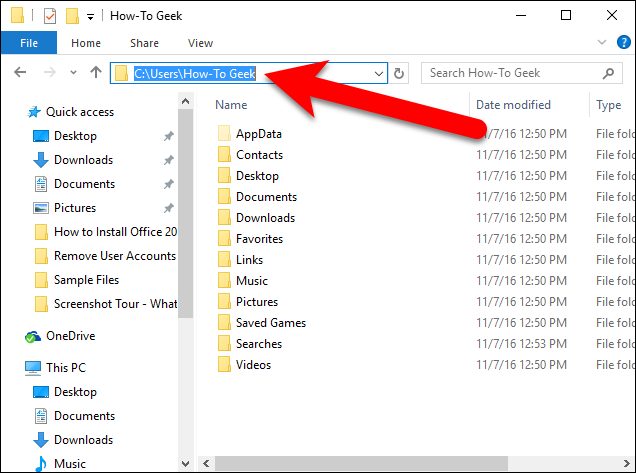Sort files by the Type column header

click(608, 105)
